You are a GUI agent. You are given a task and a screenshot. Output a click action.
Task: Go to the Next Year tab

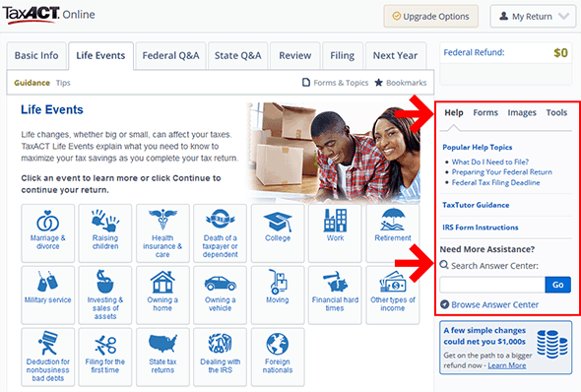pyautogui.click(x=395, y=55)
